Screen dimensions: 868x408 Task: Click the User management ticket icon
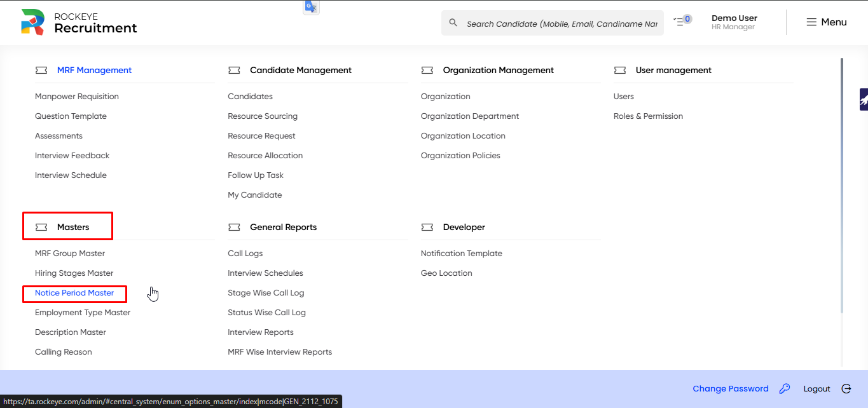point(620,71)
